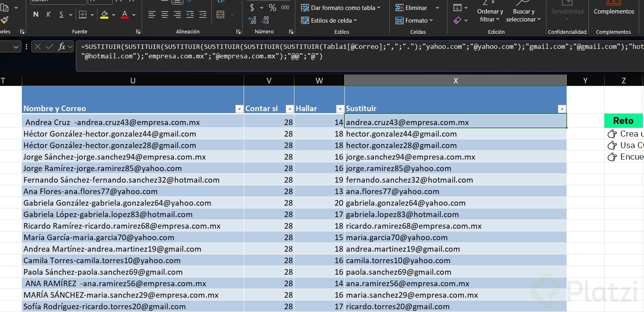Open Alineación dialog launcher
644x312 pixels.
[x=238, y=32]
